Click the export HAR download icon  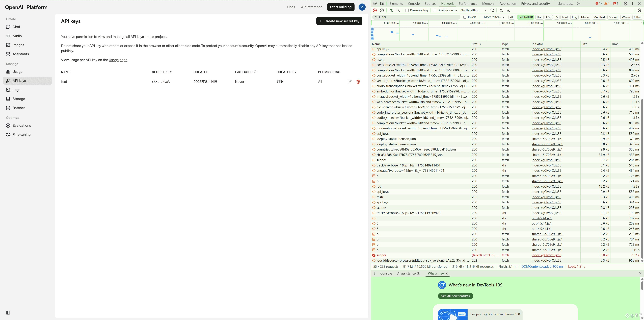pos(508,10)
